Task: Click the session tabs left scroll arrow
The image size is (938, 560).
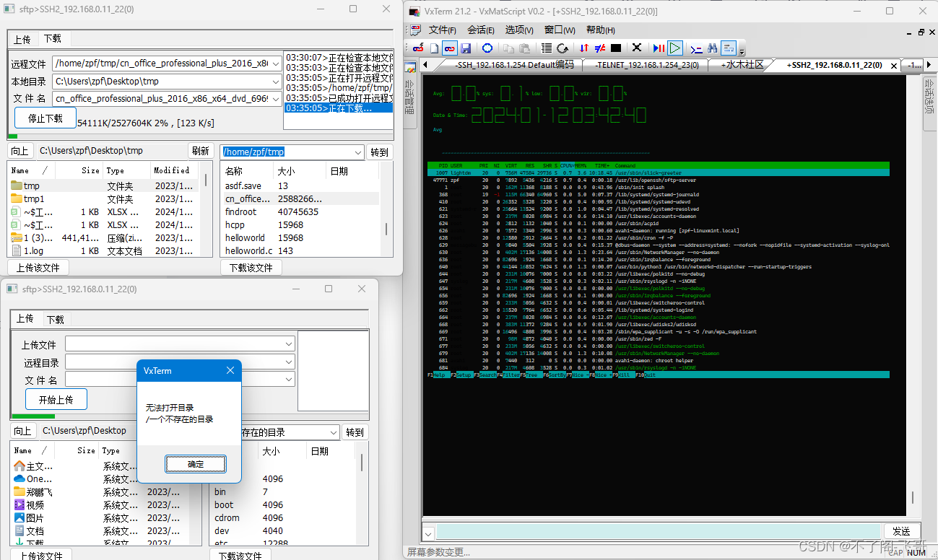Action: click(x=426, y=66)
